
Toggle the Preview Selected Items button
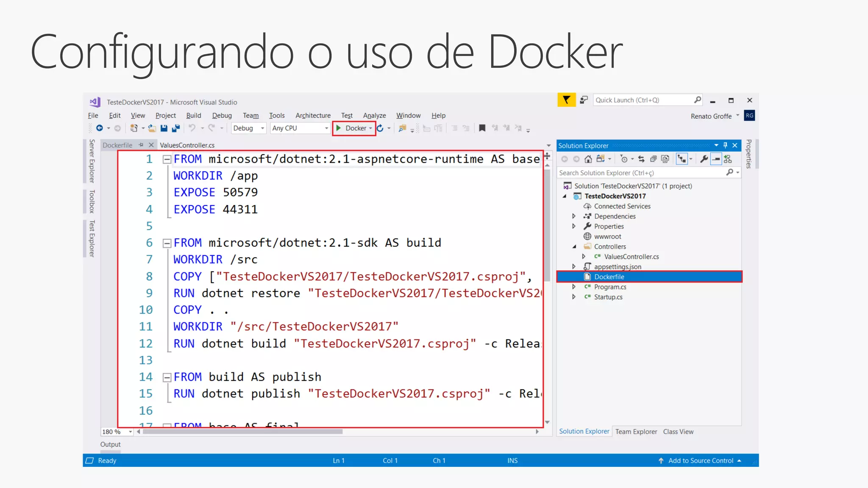click(x=716, y=159)
